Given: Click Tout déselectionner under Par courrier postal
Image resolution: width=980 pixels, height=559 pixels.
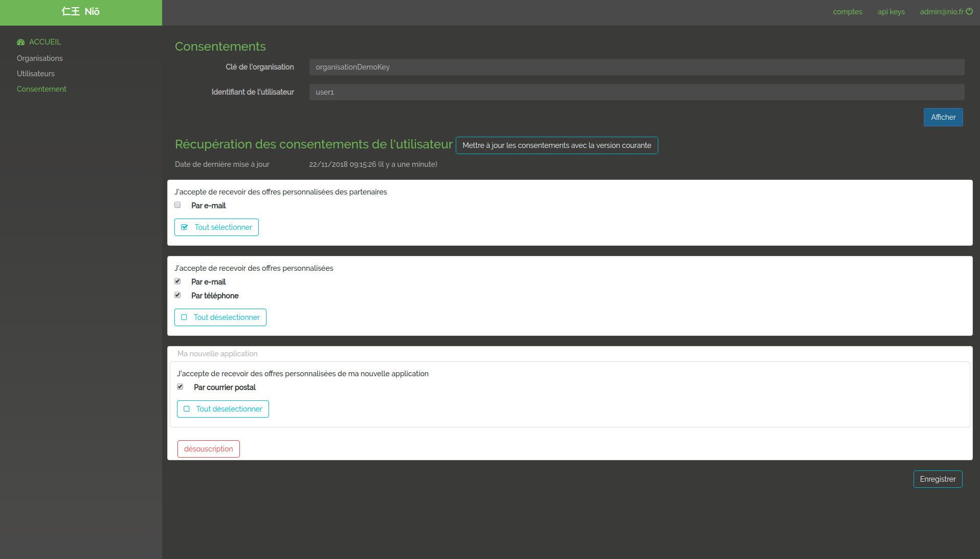Looking at the screenshot, I should [222, 409].
